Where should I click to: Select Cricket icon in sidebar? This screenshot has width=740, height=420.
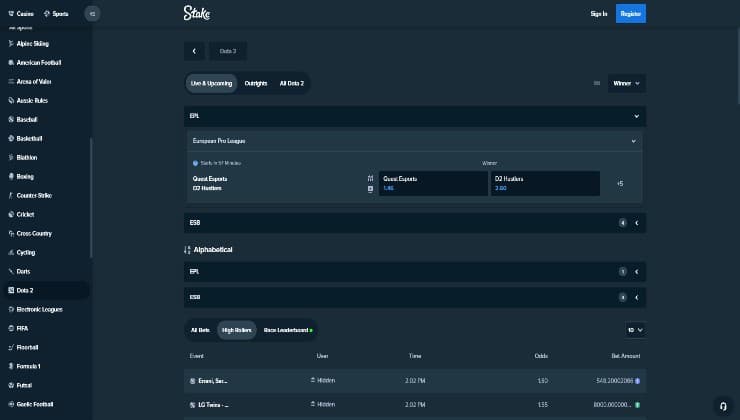[x=11, y=214]
